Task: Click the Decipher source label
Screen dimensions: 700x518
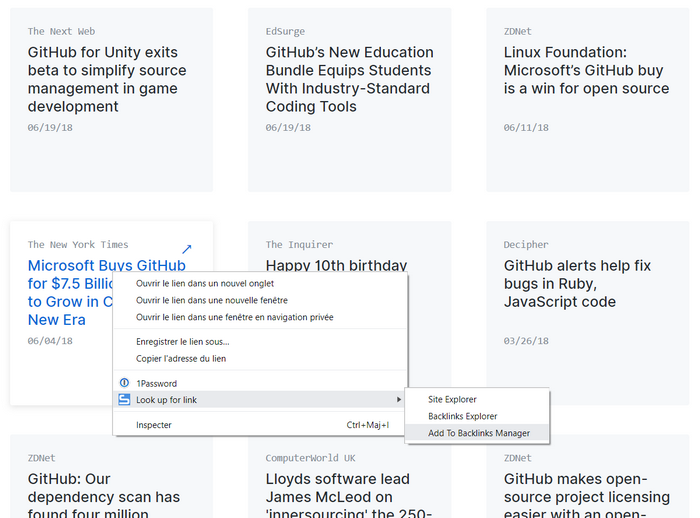Action: 526,245
